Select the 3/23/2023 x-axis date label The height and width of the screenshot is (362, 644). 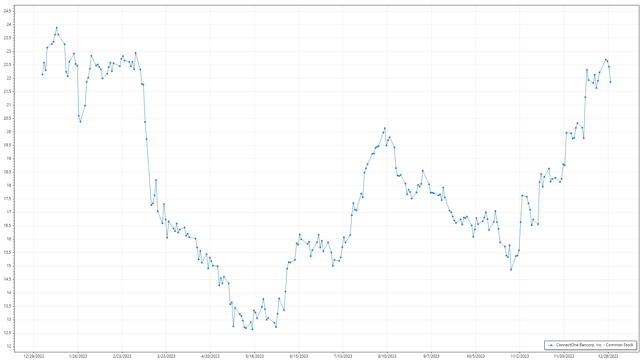click(x=166, y=356)
